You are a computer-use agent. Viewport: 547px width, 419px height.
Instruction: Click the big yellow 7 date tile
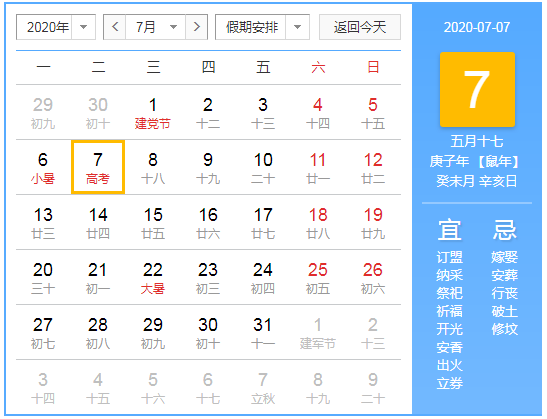coord(477,90)
